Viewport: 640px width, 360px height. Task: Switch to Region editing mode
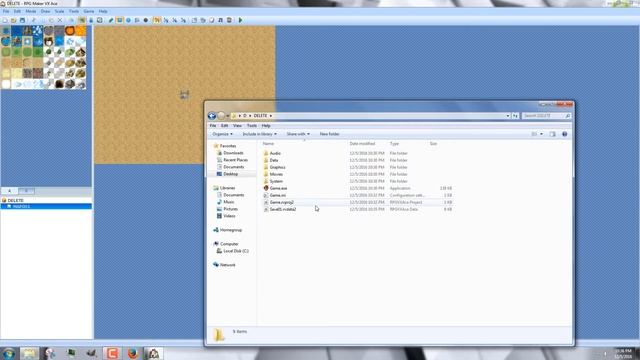(x=99, y=20)
